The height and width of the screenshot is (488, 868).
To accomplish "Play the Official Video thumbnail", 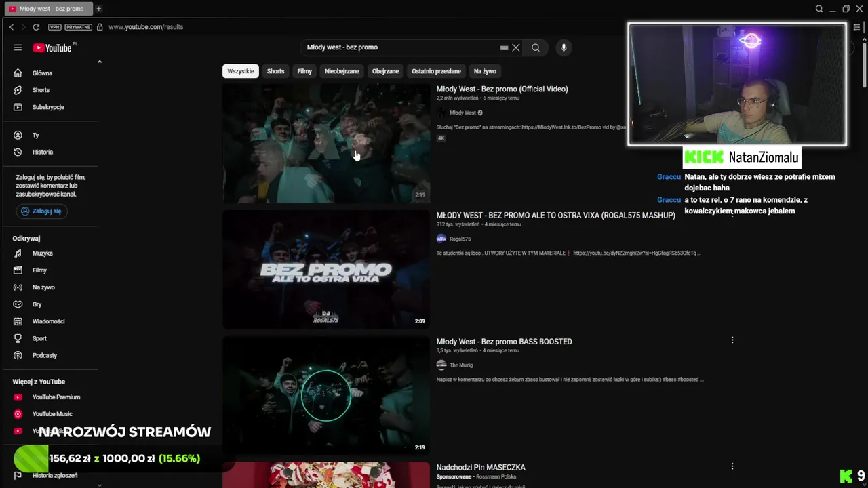I will [x=326, y=144].
